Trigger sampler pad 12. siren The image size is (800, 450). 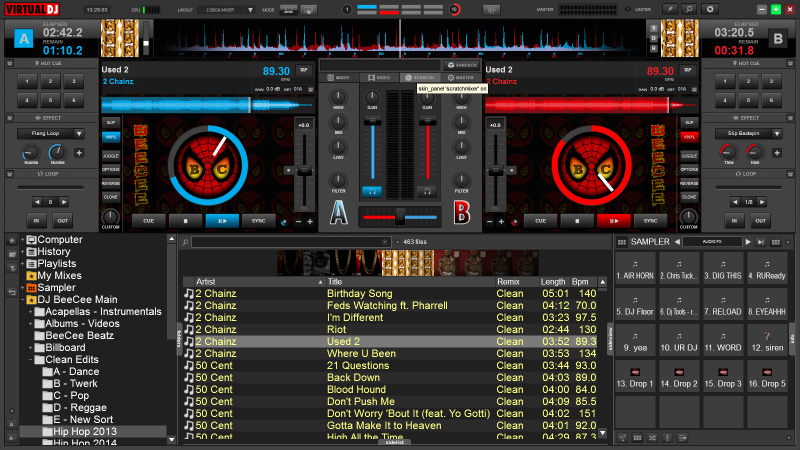coord(767,342)
